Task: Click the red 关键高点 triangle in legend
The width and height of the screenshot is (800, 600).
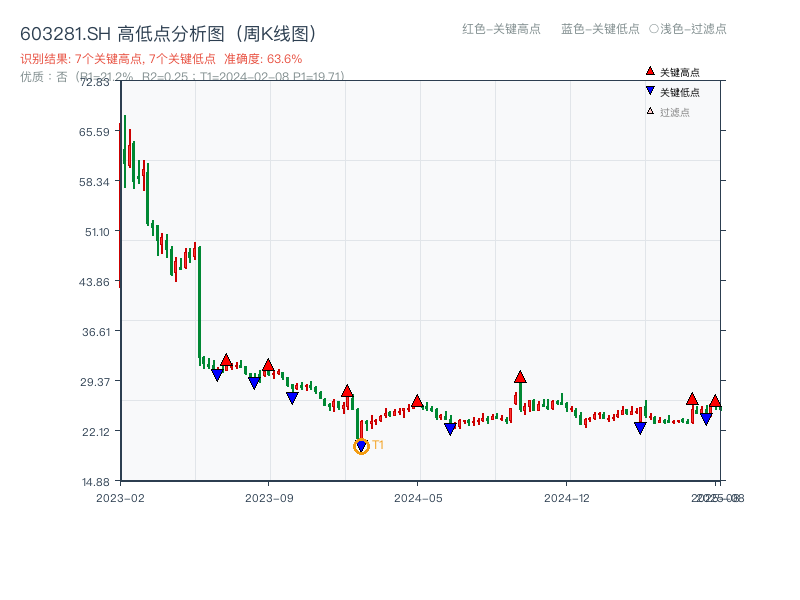Action: (650, 72)
